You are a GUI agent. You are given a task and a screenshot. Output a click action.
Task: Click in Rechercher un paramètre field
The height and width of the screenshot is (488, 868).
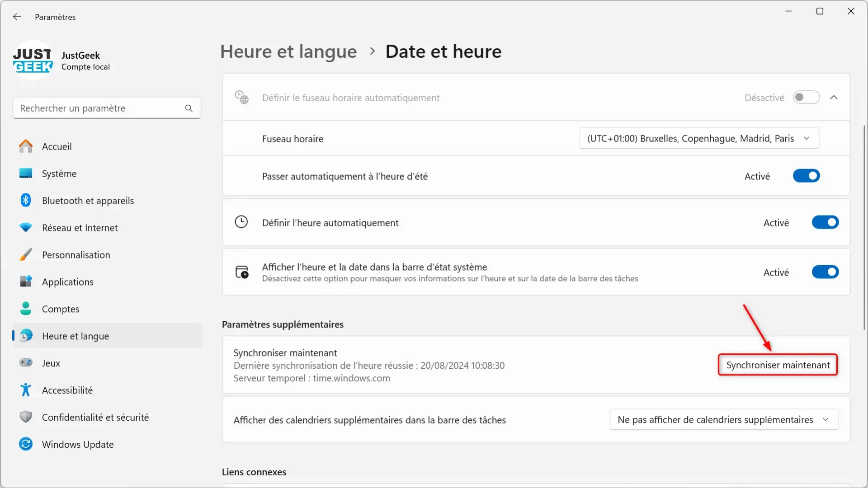click(x=107, y=108)
